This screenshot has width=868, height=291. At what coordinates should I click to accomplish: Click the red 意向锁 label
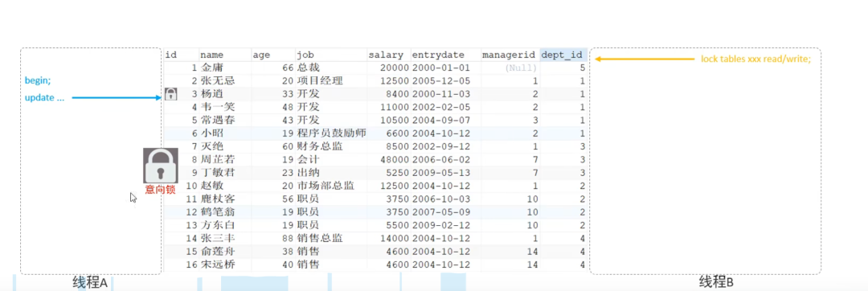tap(161, 189)
